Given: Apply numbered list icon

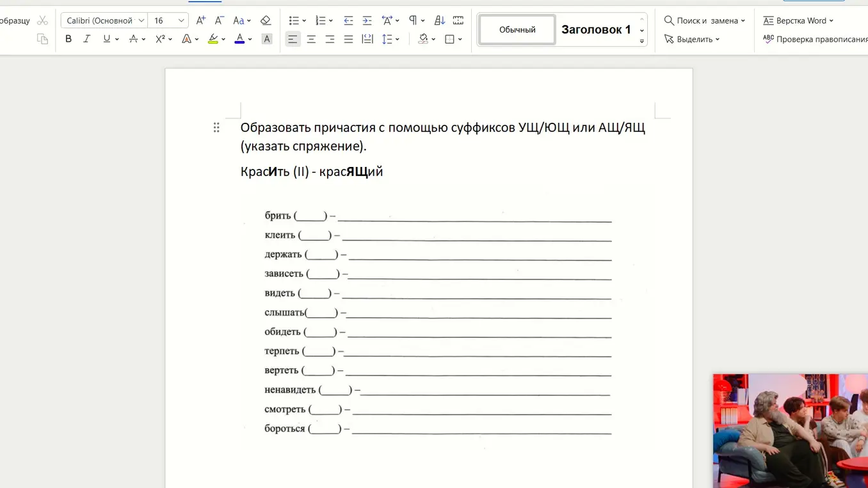Looking at the screenshot, I should point(321,20).
